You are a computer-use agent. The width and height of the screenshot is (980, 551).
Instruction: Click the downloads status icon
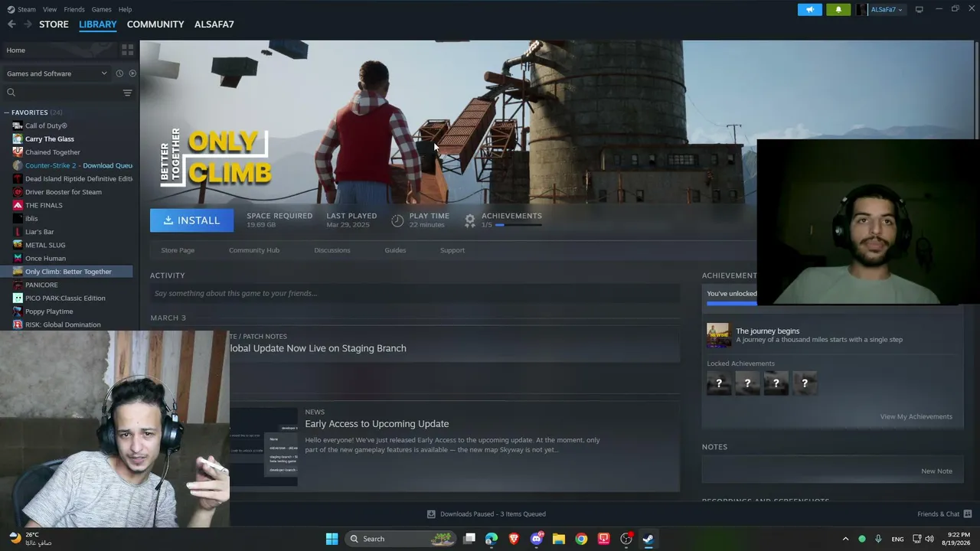point(431,514)
